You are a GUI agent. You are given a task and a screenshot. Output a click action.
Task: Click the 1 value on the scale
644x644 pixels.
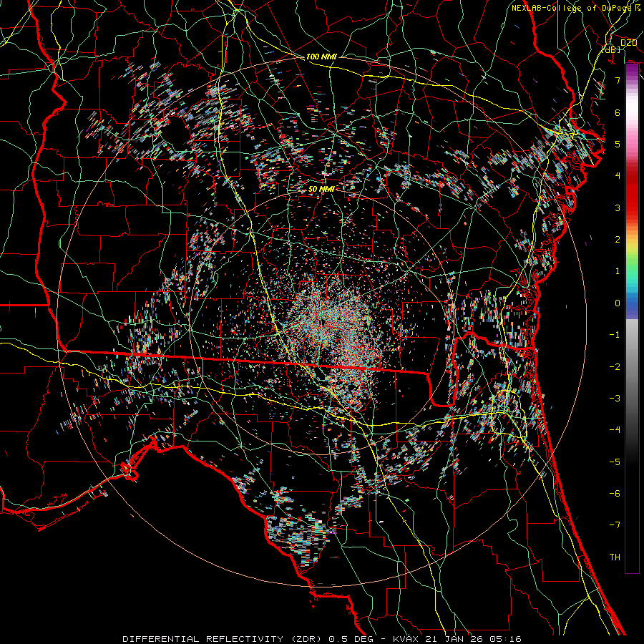(x=618, y=271)
